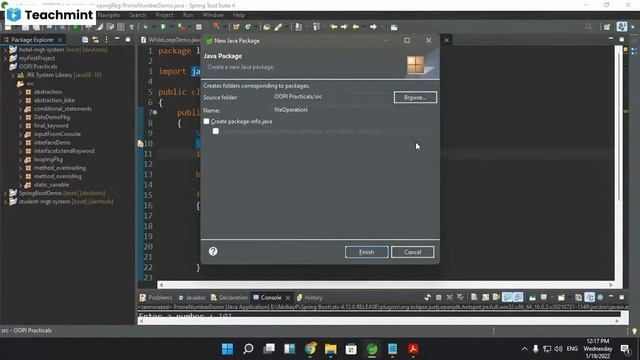Select the final_keyword package
The image size is (640, 360).
tap(51, 126)
